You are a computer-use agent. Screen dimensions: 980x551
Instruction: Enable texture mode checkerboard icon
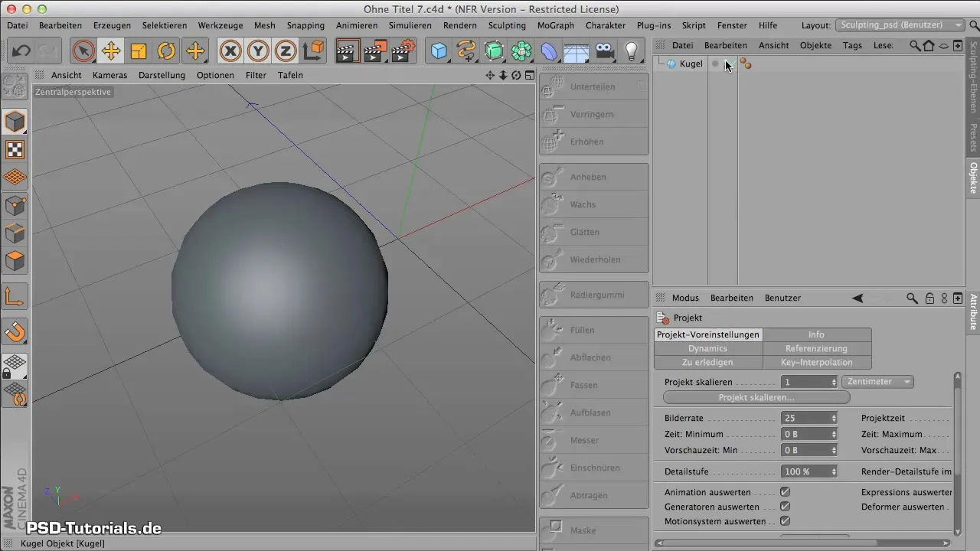[15, 150]
